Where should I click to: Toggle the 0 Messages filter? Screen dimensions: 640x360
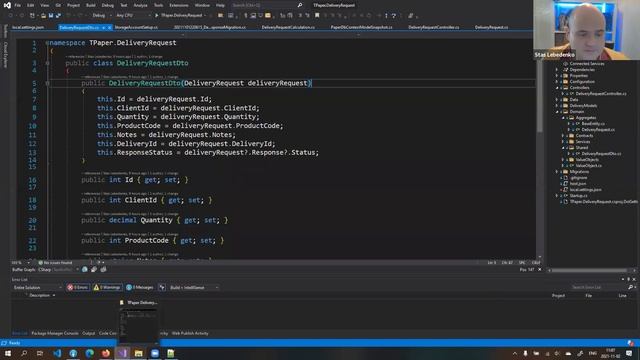[140, 288]
